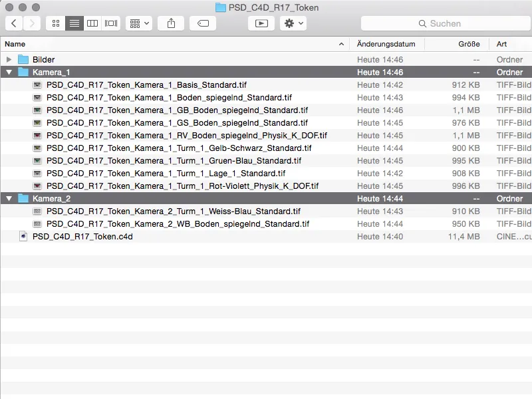Collapse the Kamera_1 folder
Screen dimensions: 532x399
[9, 72]
